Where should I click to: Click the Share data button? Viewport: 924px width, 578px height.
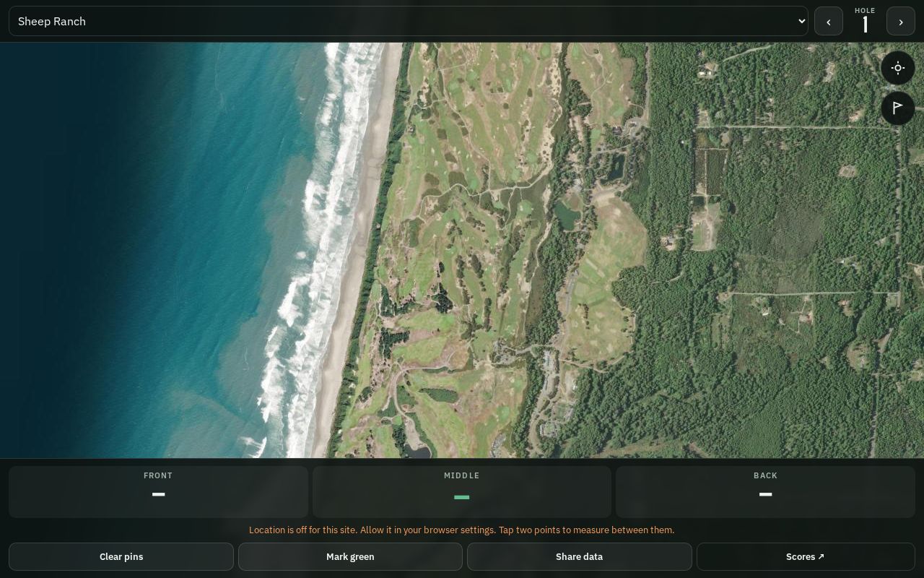pyautogui.click(x=579, y=556)
